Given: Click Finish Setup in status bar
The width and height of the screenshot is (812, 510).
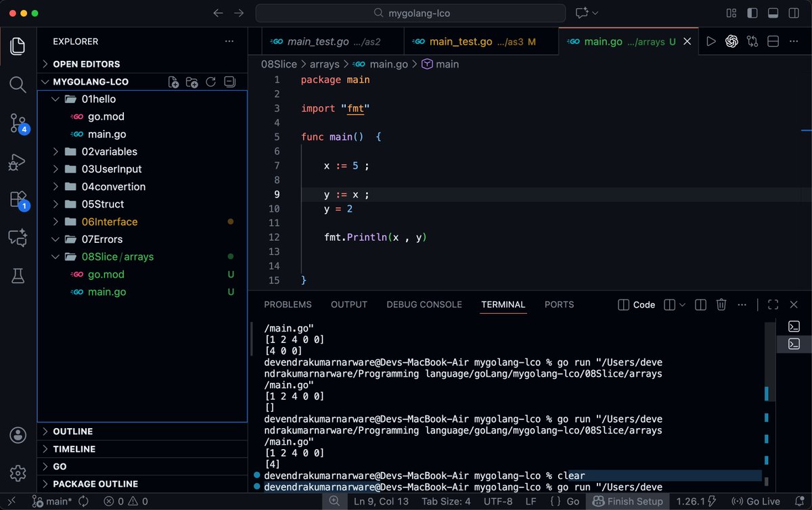Looking at the screenshot, I should 628,501.
